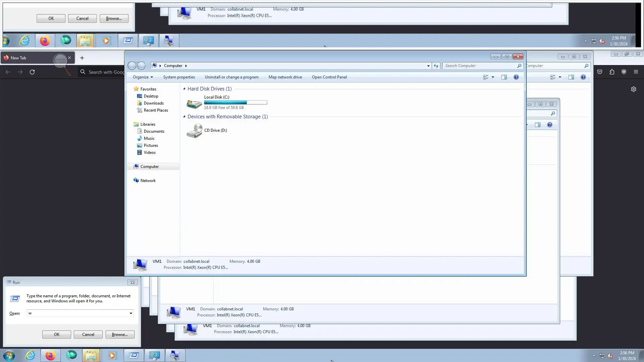Screen dimensions: 644x362
Task: Toggle the preview pane icon
Action: 504,77
